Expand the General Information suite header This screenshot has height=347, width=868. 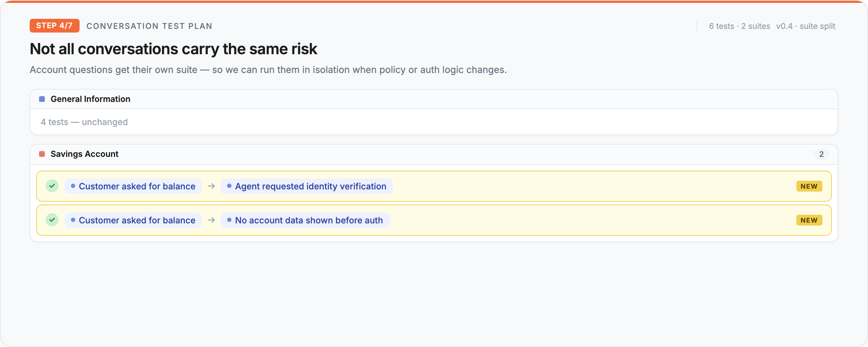tap(90, 99)
